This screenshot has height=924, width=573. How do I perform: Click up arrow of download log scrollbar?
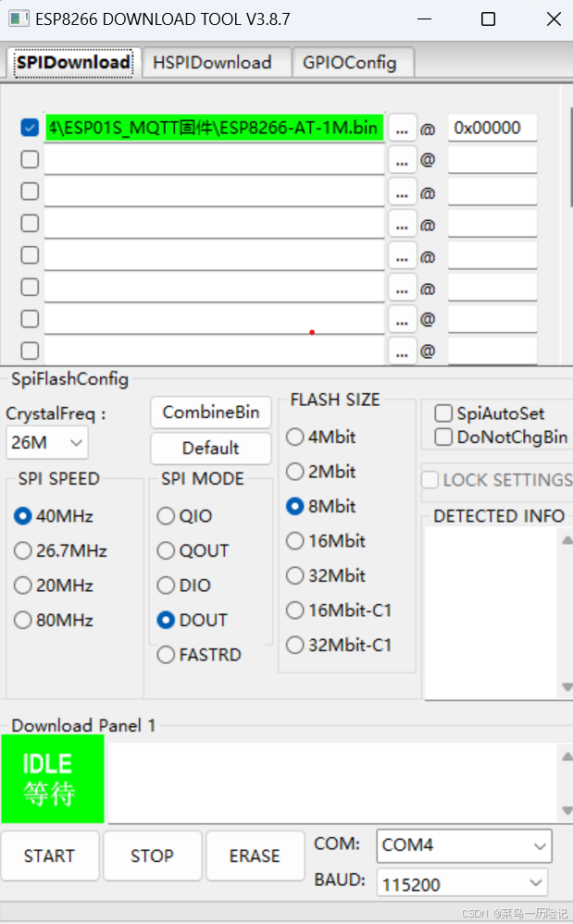point(567,756)
